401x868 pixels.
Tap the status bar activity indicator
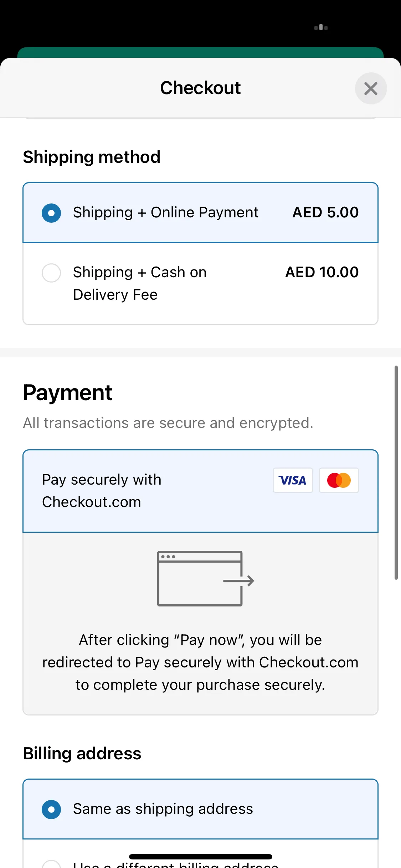(x=321, y=27)
